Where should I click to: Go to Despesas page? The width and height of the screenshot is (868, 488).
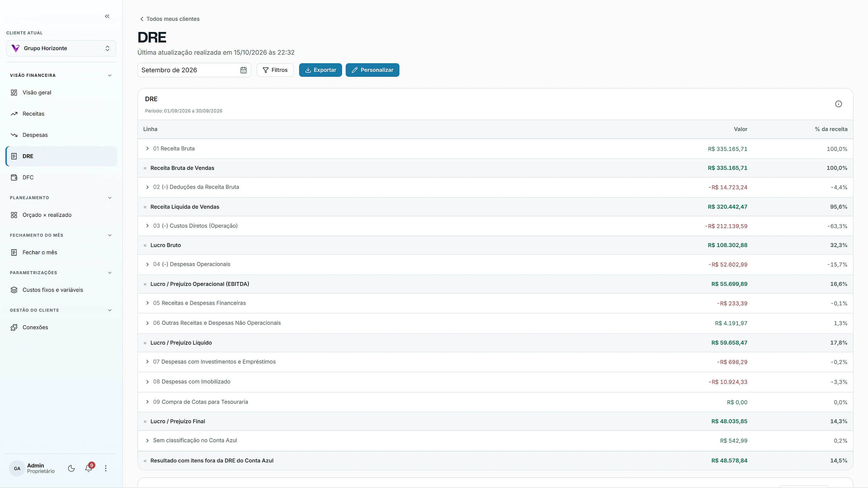[61, 135]
